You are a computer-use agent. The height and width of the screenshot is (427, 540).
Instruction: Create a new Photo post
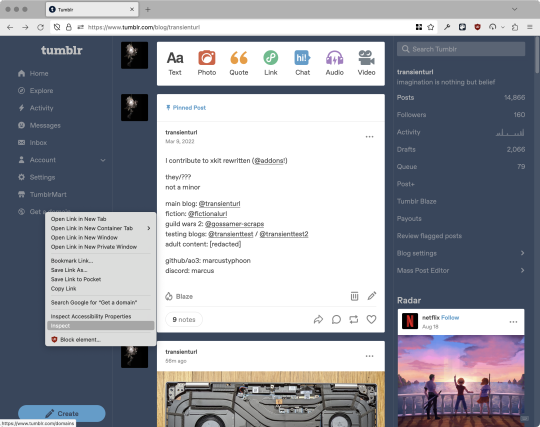(207, 63)
